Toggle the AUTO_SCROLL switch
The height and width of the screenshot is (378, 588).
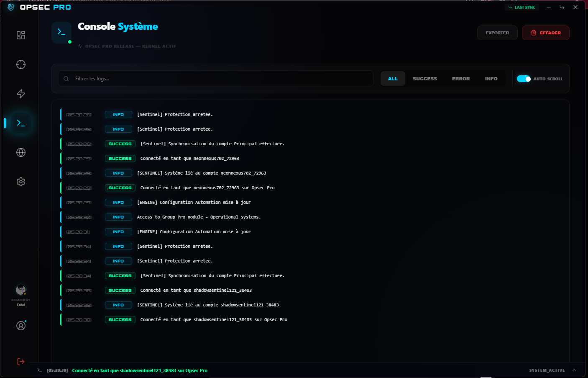coord(524,79)
